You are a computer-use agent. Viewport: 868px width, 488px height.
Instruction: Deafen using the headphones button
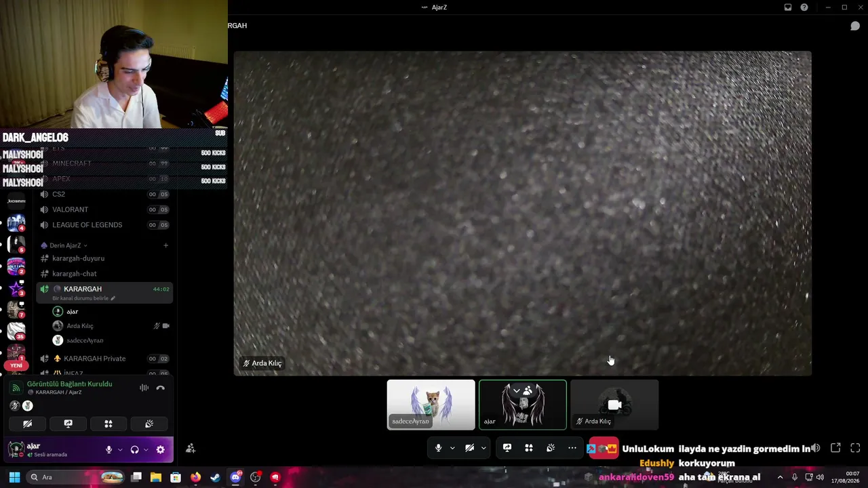[x=134, y=449]
